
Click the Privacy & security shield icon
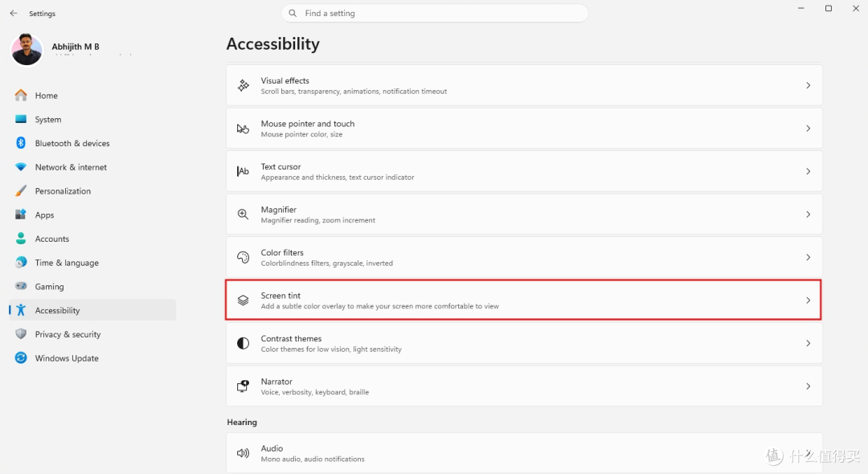click(x=21, y=334)
